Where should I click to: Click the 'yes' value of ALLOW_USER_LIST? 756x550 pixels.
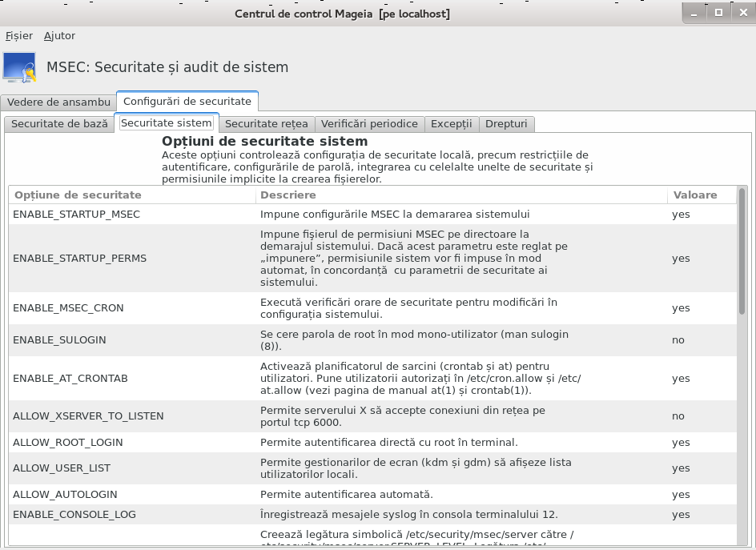tap(681, 468)
